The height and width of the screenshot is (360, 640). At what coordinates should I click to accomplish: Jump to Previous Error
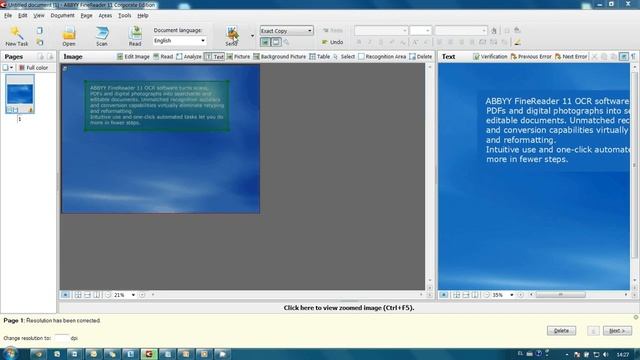click(531, 57)
